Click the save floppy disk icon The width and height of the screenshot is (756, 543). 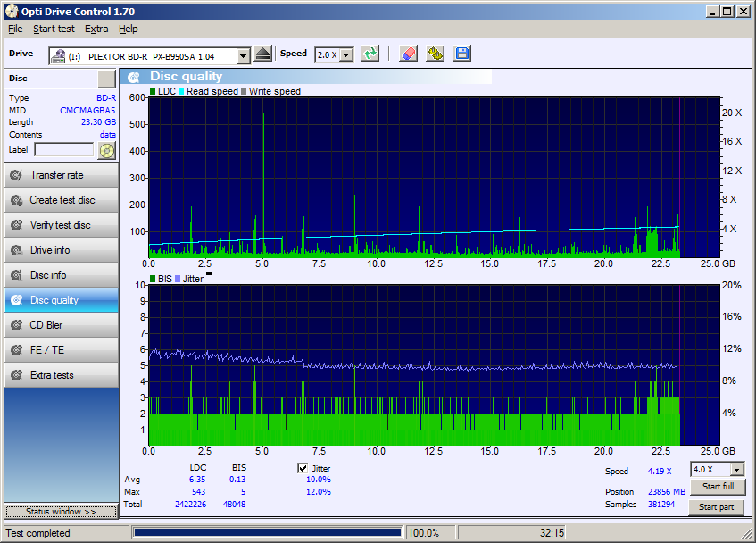pos(461,54)
